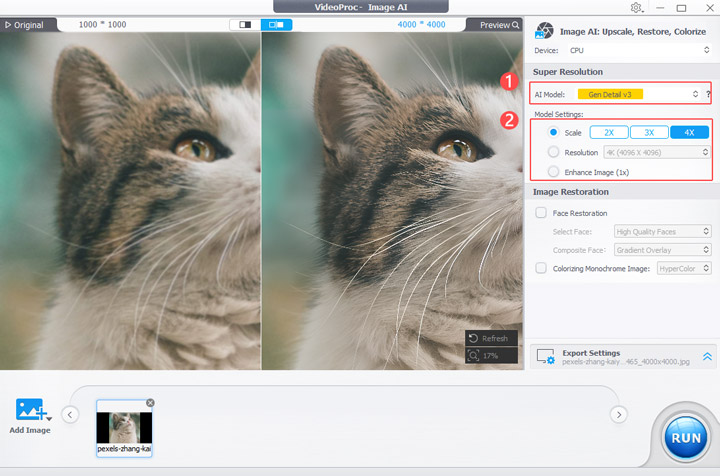Open the settings gear in title bar
The width and height of the screenshot is (720, 476).
[636, 8]
